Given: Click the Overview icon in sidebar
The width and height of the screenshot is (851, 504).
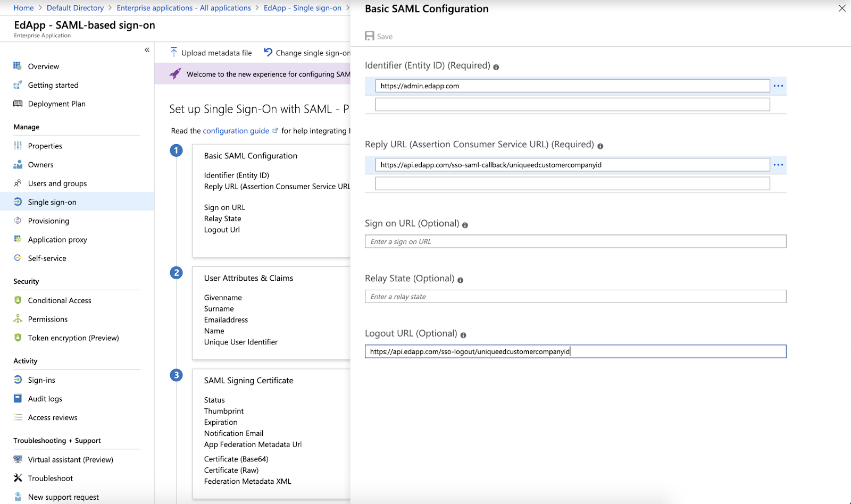Looking at the screenshot, I should [18, 66].
